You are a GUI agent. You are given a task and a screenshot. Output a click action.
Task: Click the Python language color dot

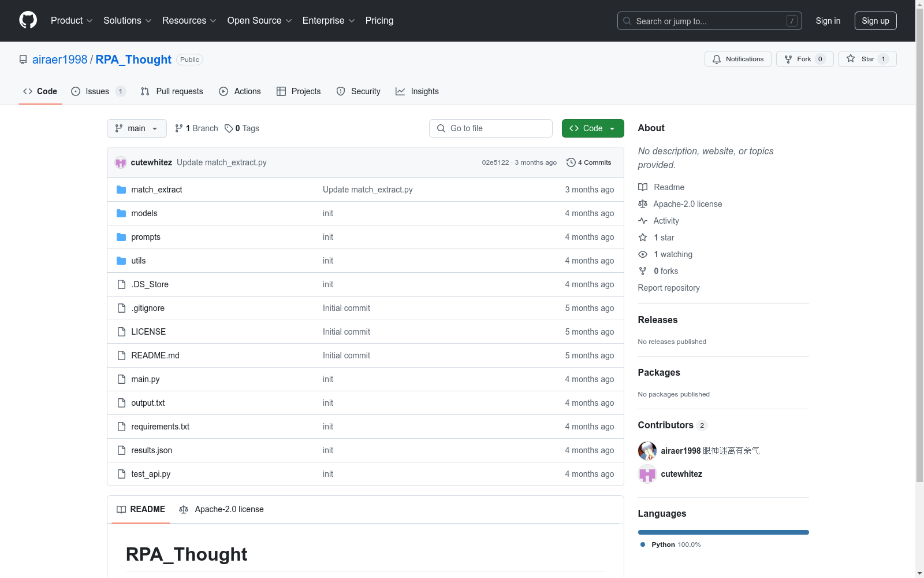click(x=643, y=544)
